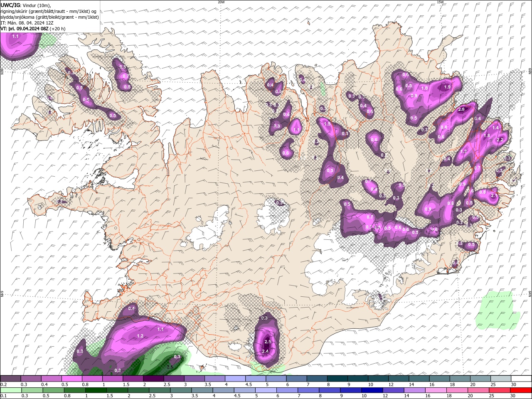Click the "2.2" snowfall value in the east
The width and height of the screenshot is (532, 399).
pyautogui.click(x=500, y=140)
